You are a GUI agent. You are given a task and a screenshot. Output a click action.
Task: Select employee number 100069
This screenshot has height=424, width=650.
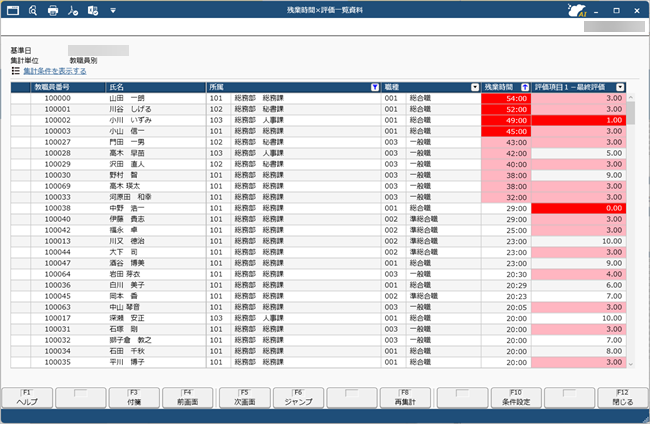(58, 186)
